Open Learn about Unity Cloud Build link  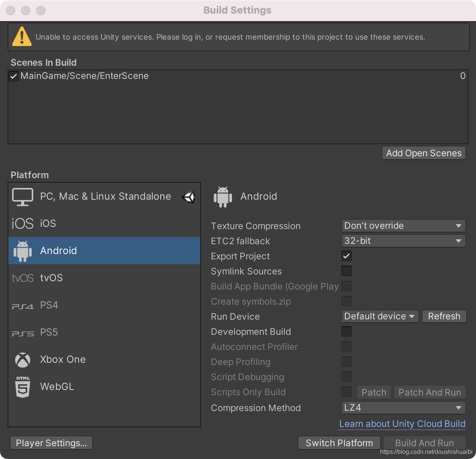coord(402,424)
